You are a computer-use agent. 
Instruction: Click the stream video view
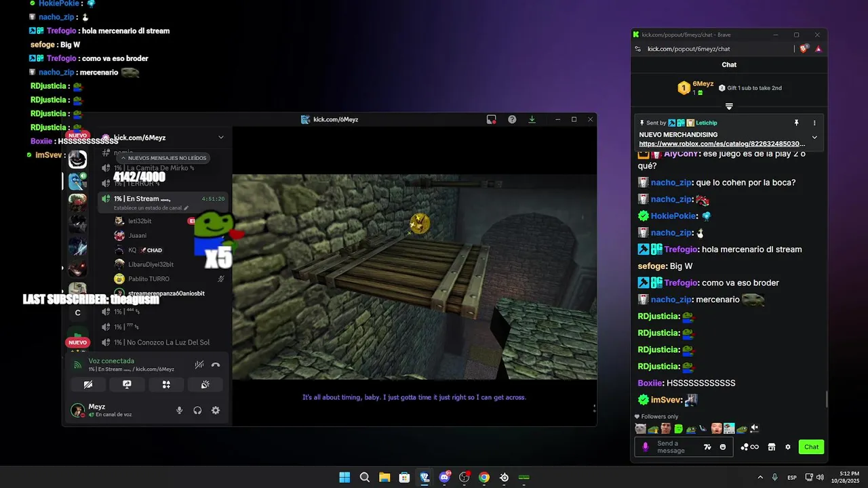(414, 277)
